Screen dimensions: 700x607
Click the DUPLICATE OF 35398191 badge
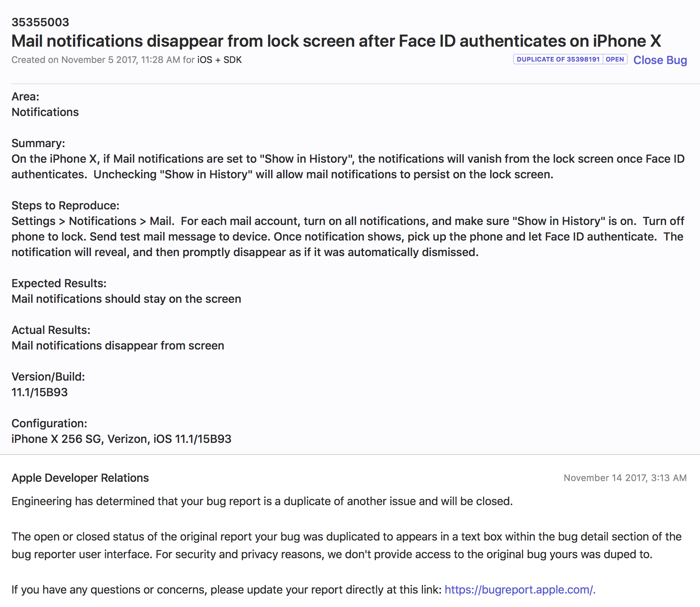tap(558, 59)
